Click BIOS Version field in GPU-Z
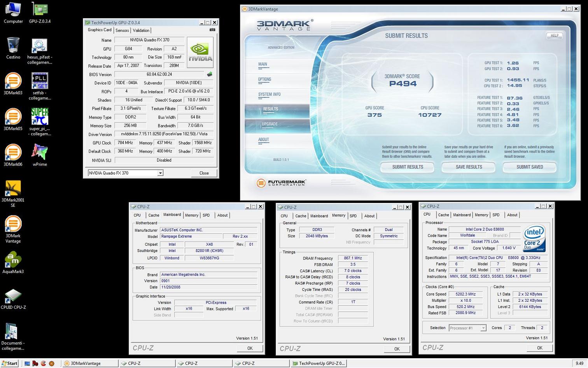Viewport: 588px width, 368px height. 159,74
